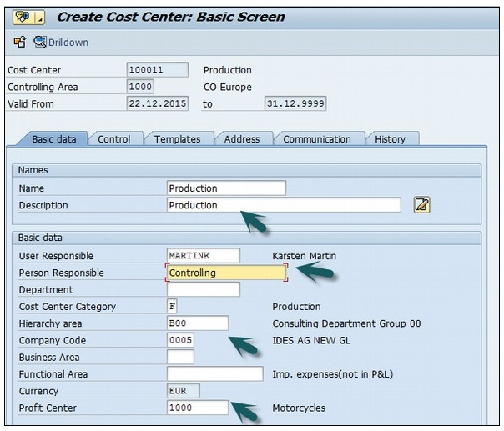Select the Person Responsible field
Viewport: 504px width, 431px height.
226,273
